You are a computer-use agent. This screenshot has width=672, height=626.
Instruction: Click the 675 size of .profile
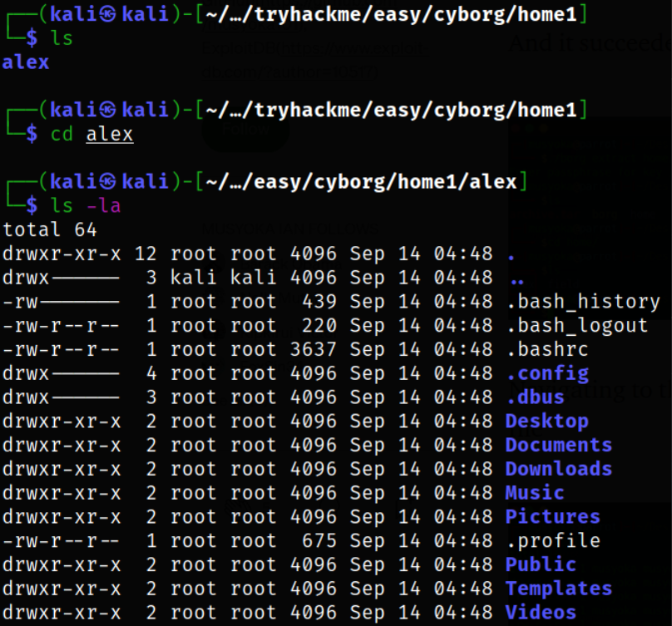[x=319, y=541]
